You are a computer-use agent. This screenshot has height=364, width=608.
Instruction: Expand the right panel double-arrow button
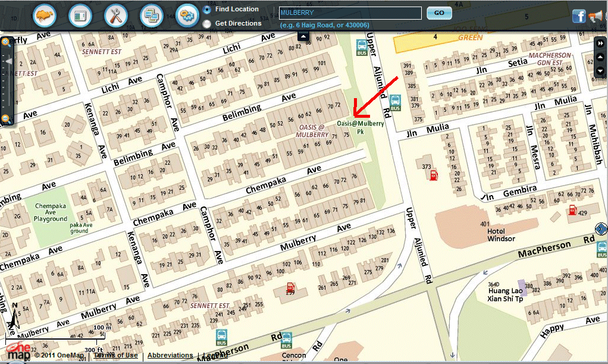click(x=601, y=44)
